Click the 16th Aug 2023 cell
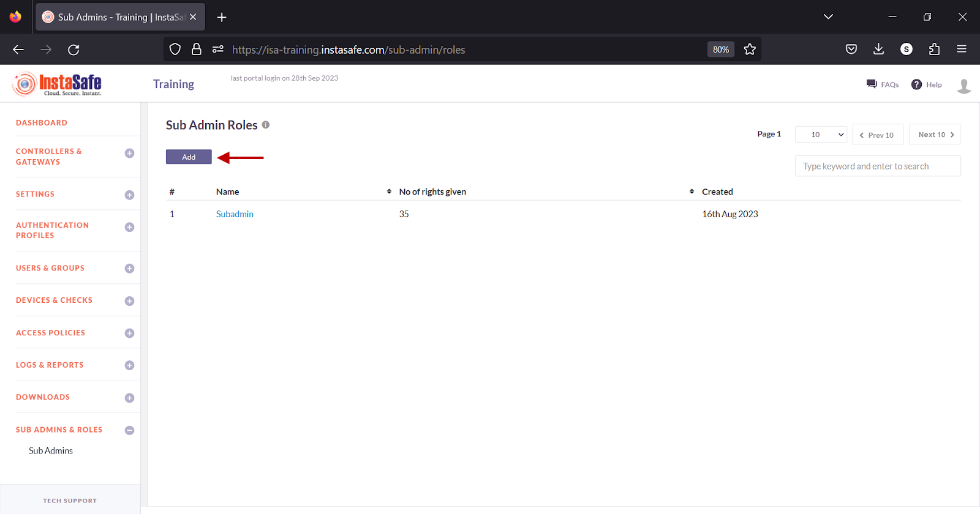 click(x=730, y=214)
